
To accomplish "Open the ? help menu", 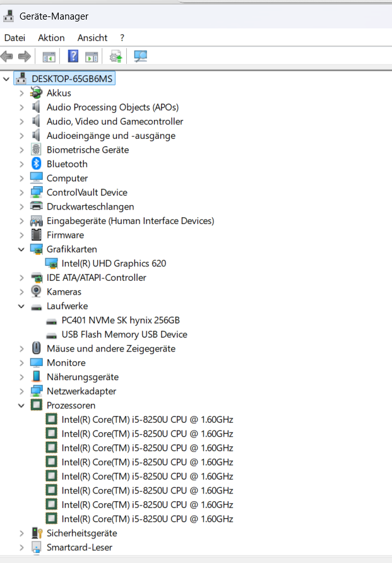I will [122, 38].
